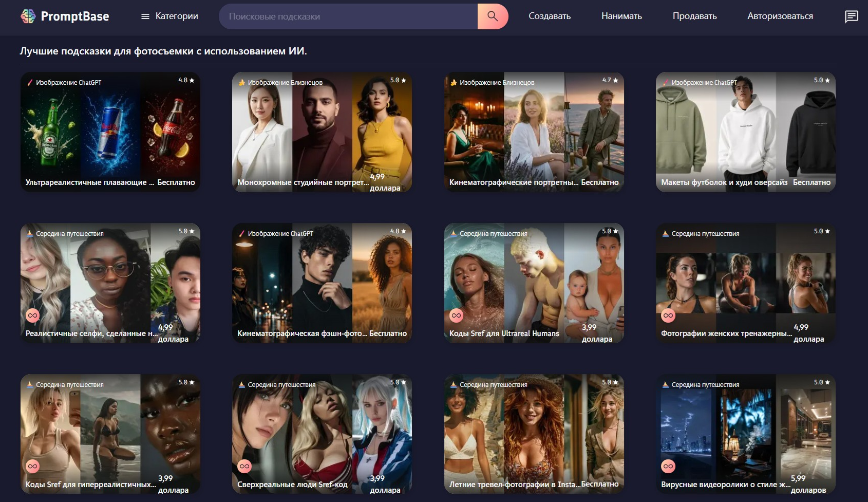
Task: Click the magnifier search button
Action: pos(493,16)
